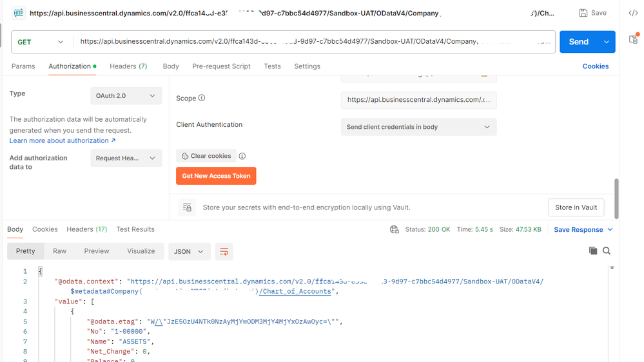The height and width of the screenshot is (362, 644).
Task: Copy the response body using copy icon
Action: [592, 251]
